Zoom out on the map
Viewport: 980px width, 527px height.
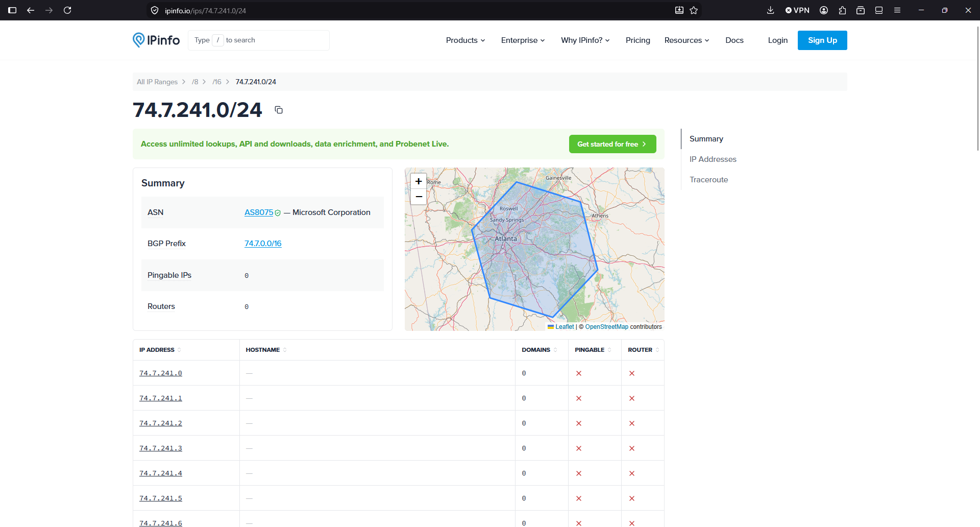[x=419, y=197]
